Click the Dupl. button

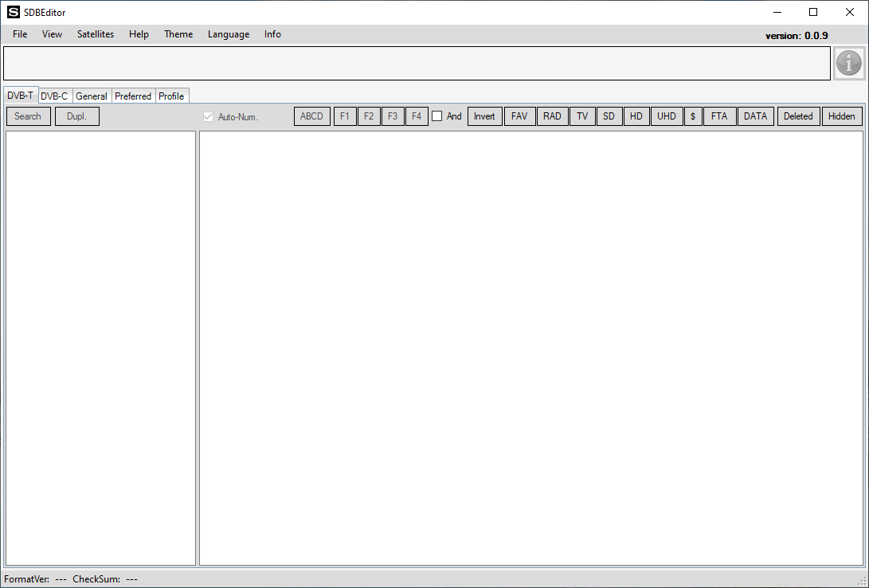(77, 116)
